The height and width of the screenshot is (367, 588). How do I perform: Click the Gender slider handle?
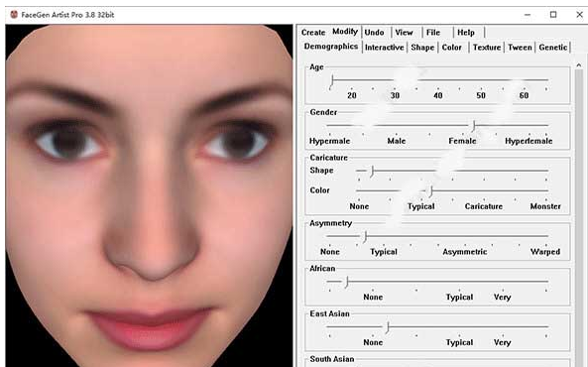pos(474,126)
